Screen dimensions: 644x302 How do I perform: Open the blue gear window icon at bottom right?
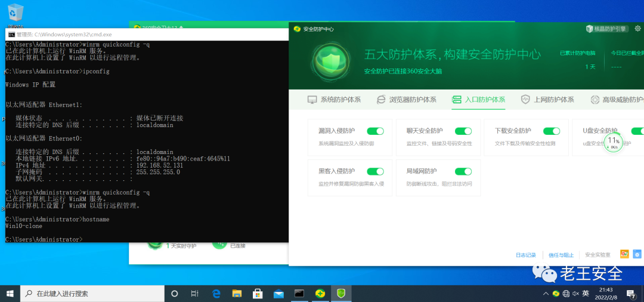637,254
